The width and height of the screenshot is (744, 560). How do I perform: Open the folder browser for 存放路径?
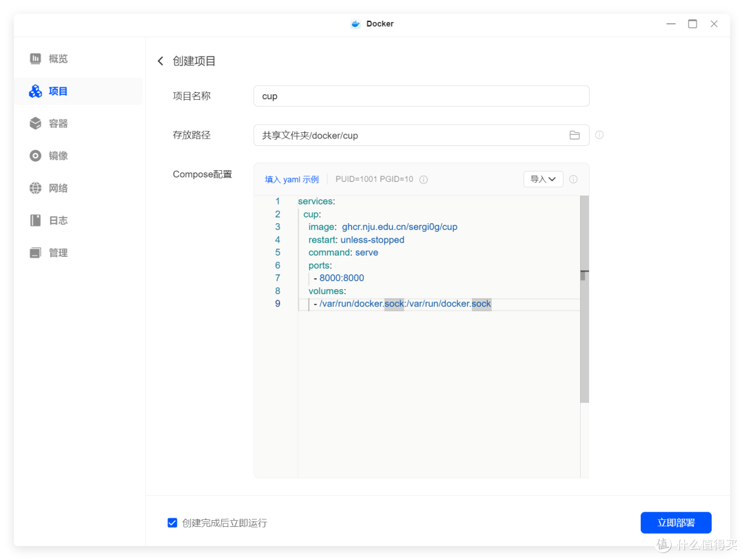point(575,135)
